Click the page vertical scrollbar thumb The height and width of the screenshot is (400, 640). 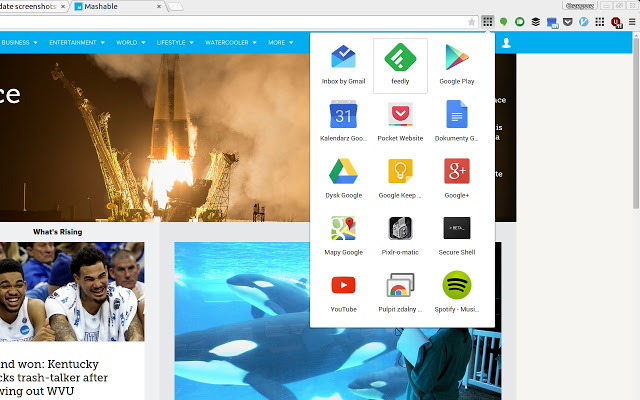(636, 124)
